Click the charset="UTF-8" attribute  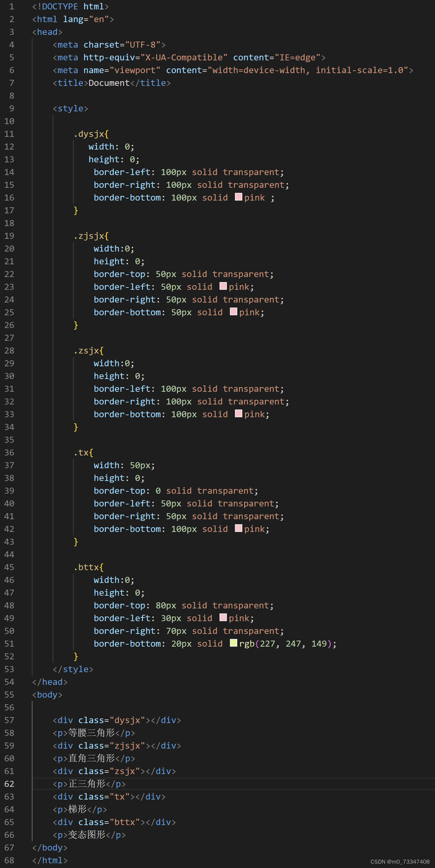tap(122, 45)
